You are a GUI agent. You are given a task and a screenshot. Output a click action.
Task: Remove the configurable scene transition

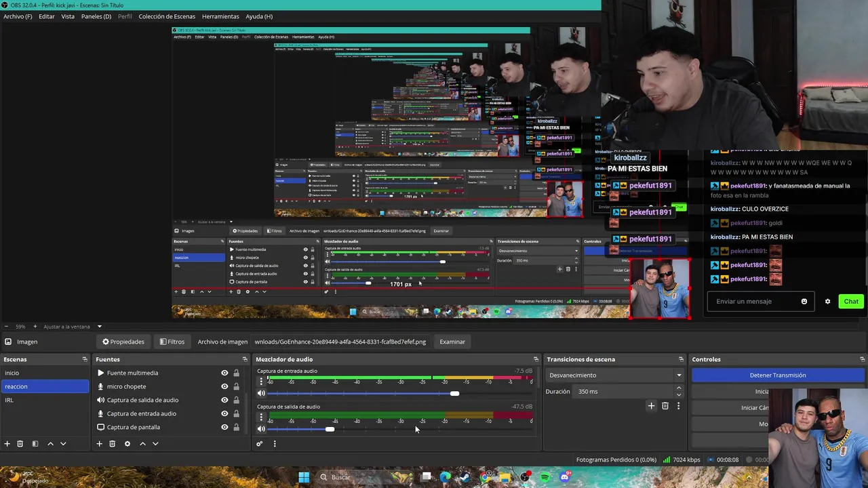tap(665, 406)
